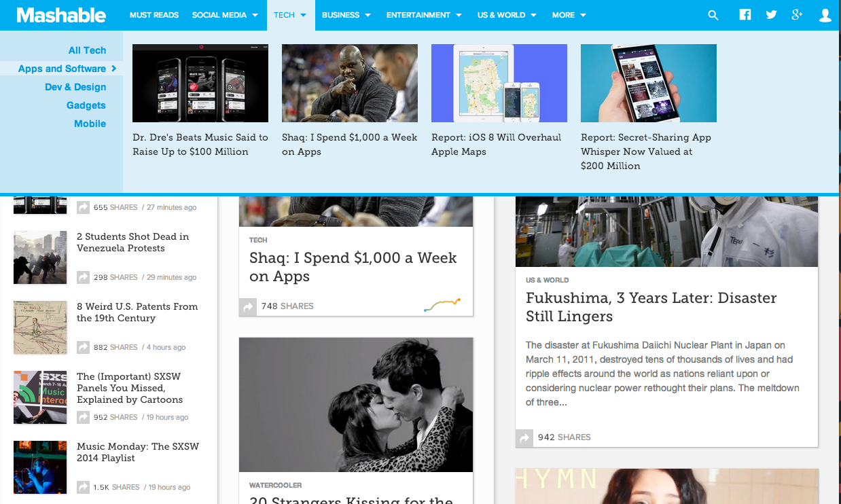Image resolution: width=841 pixels, height=504 pixels.
Task: Expand the More dropdown
Action: tap(569, 15)
